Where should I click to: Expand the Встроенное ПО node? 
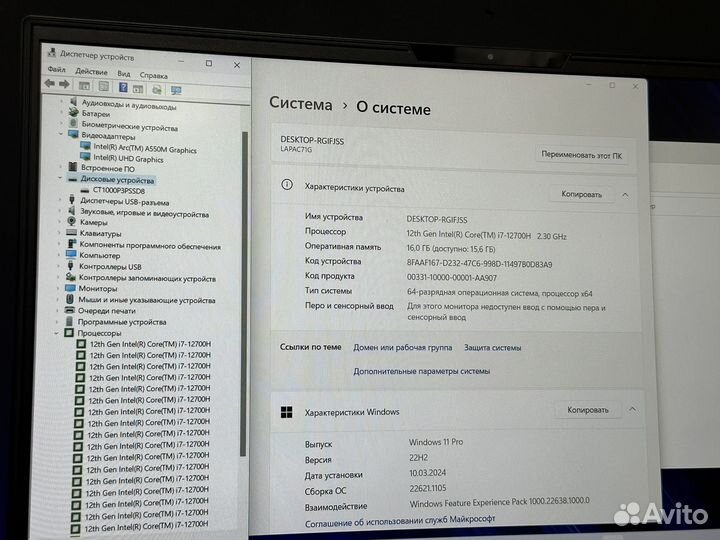point(60,166)
